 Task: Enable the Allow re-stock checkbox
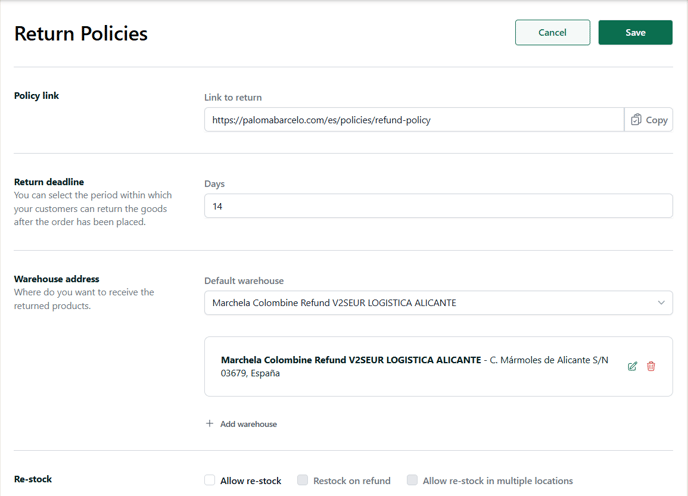pos(210,480)
